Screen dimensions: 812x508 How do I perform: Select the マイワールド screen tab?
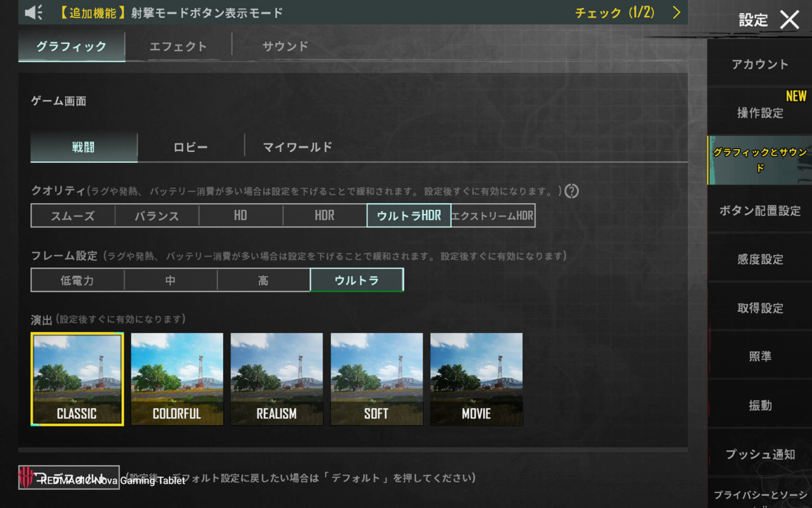[298, 147]
